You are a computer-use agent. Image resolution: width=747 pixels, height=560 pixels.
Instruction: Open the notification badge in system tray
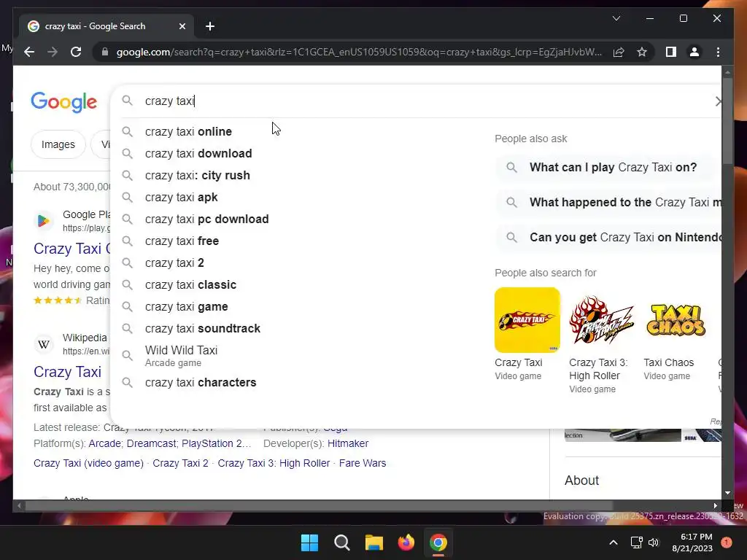click(727, 542)
